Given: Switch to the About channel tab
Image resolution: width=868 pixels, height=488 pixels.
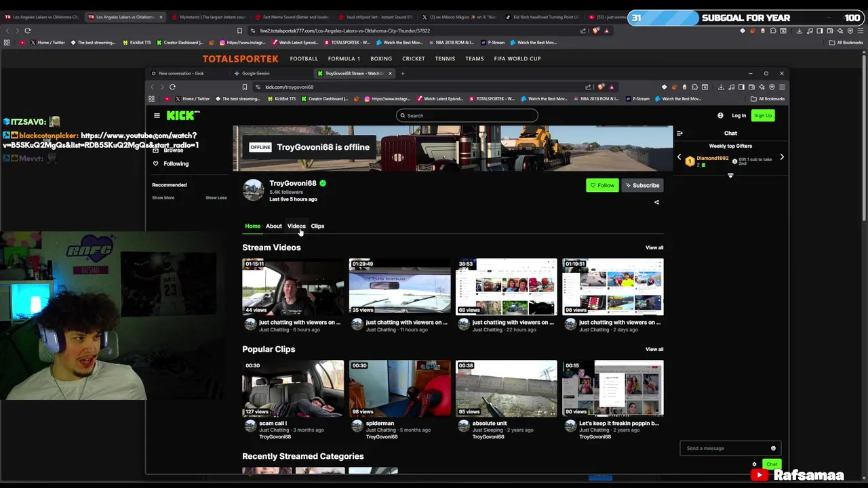Looking at the screenshot, I should click(x=273, y=226).
